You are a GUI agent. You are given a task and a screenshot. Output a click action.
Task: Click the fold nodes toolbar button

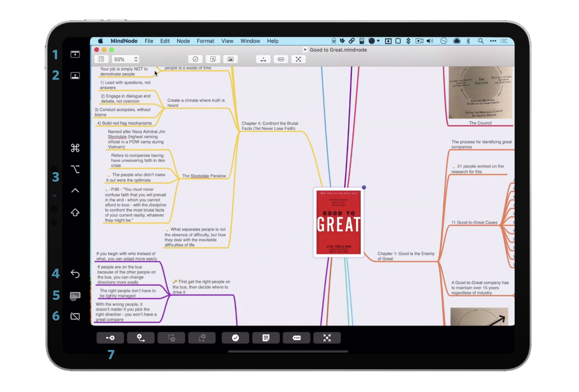tap(281, 59)
